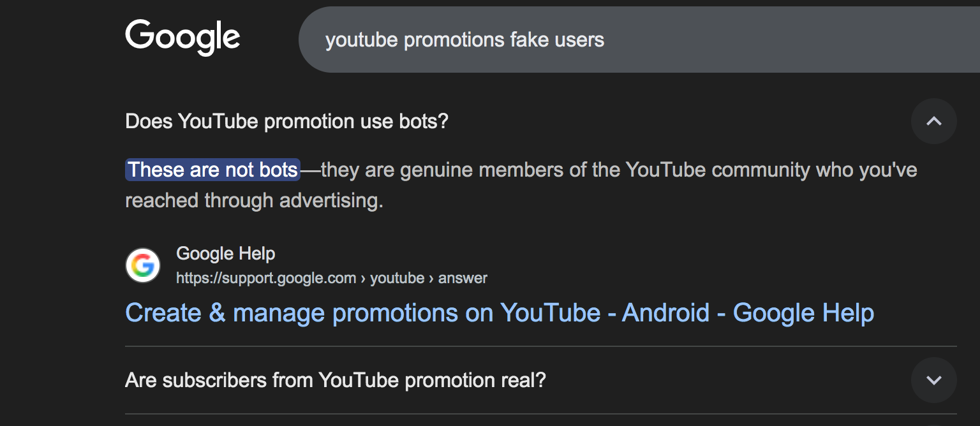Focus the search box containing "youtube promotions fake users"

(638, 40)
